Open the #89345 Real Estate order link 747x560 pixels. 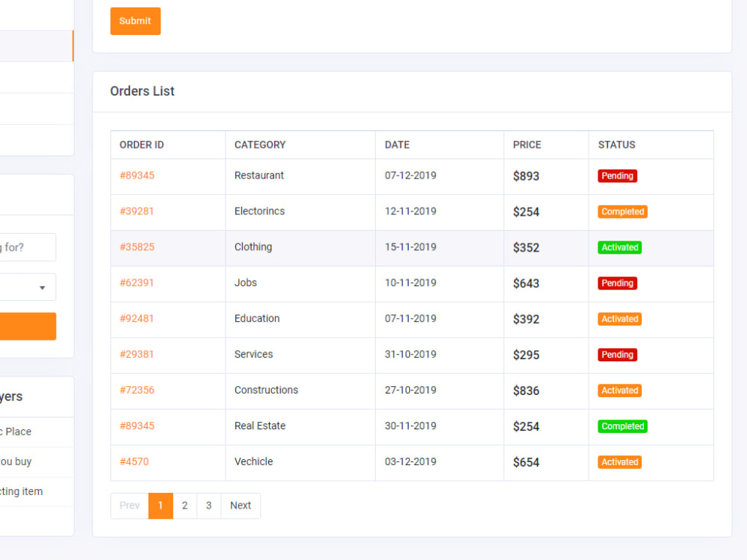(137, 426)
